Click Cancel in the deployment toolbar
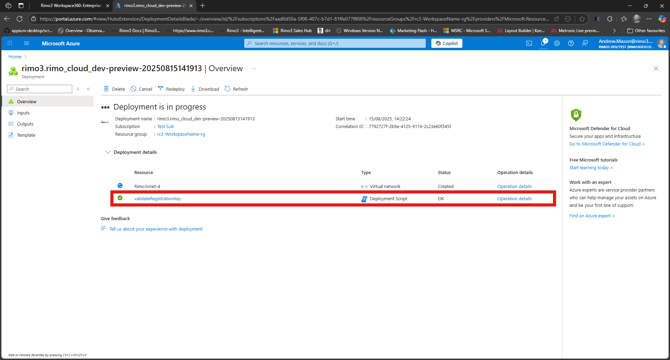The height and width of the screenshot is (360, 670). click(x=141, y=89)
